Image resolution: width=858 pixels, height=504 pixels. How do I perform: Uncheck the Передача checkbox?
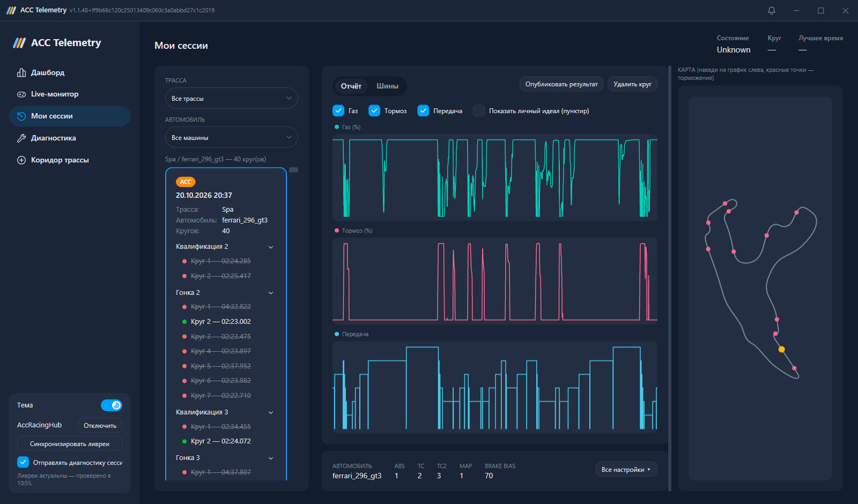pos(423,110)
